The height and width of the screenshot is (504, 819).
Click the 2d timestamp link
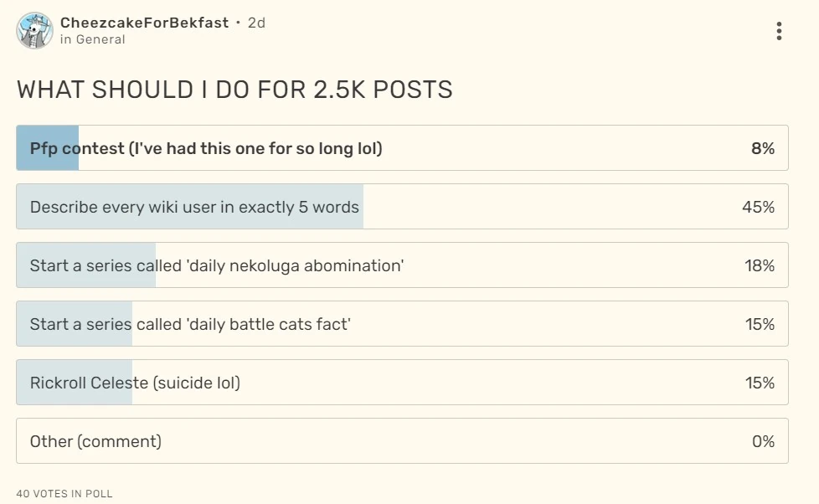pyautogui.click(x=253, y=23)
